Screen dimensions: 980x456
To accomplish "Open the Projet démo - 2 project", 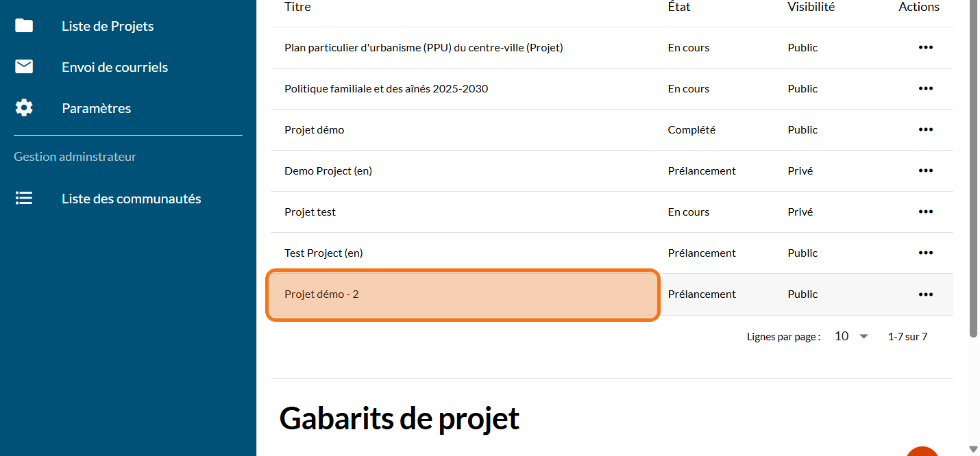I will click(321, 294).
